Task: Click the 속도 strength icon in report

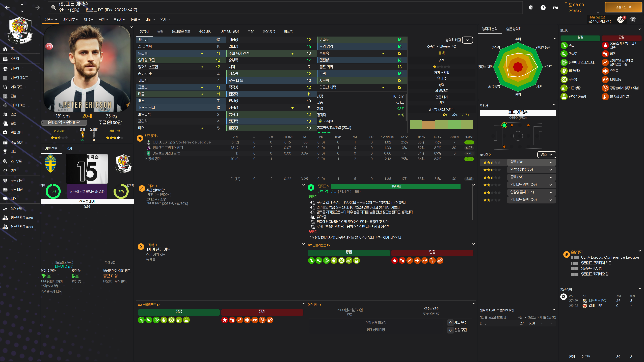Action: point(564,45)
